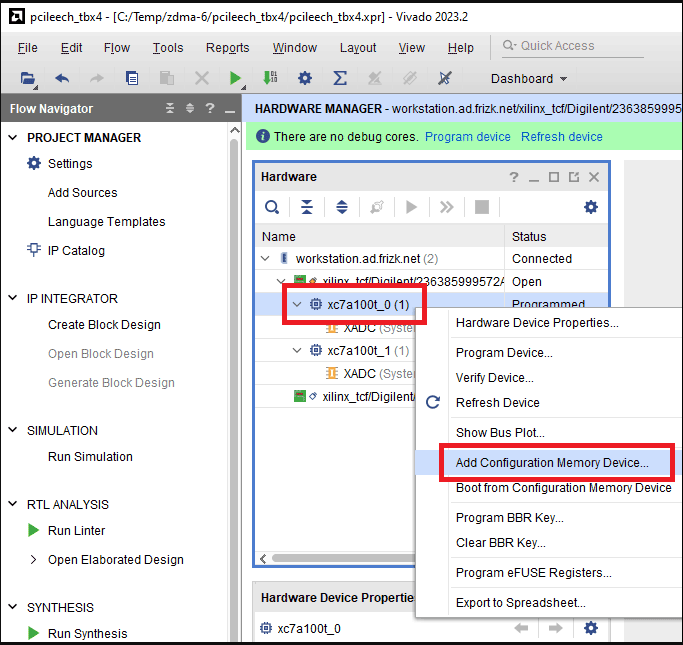Click the Search magnifier in the Hardware panel
This screenshot has height=645, width=683.
[272, 207]
